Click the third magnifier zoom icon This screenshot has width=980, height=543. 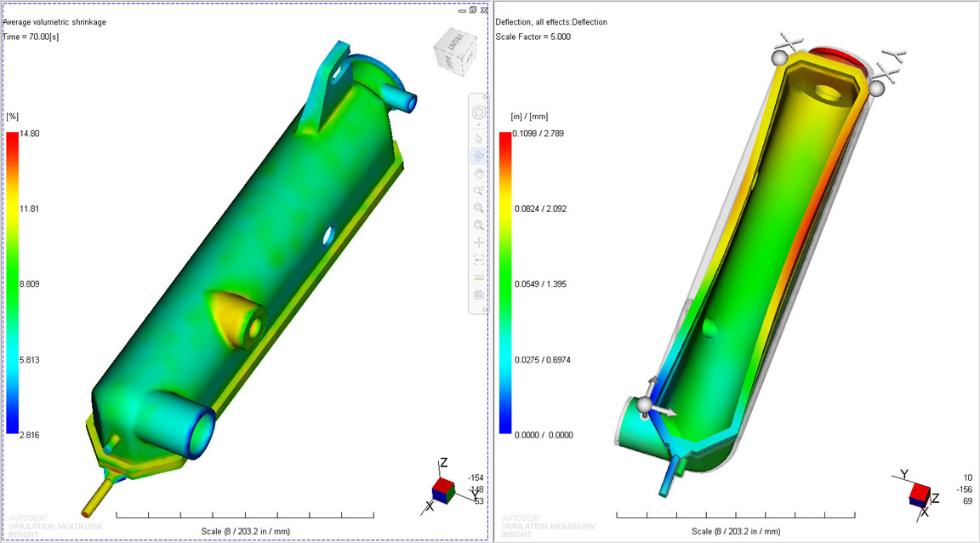coord(479,226)
